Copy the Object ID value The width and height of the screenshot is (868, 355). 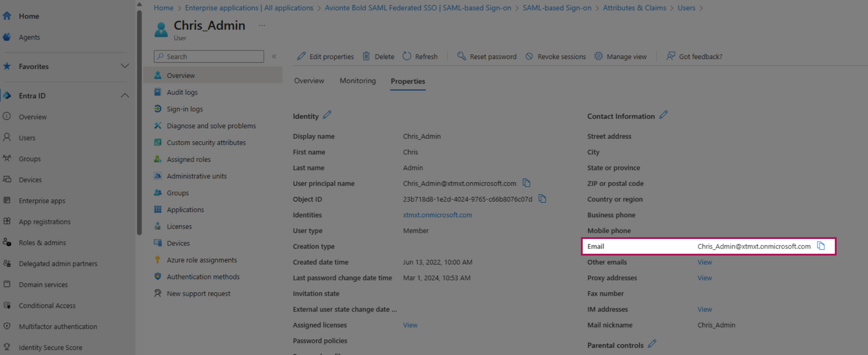(x=542, y=199)
